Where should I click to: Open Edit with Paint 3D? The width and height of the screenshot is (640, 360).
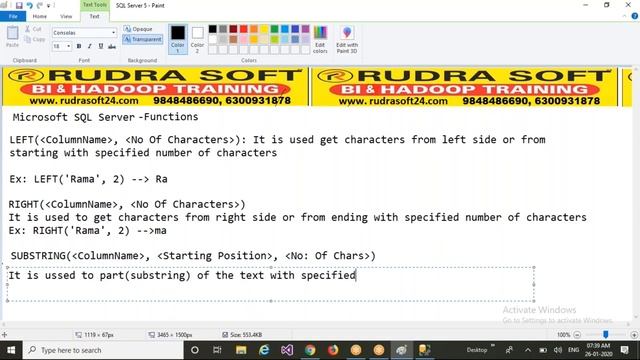(x=347, y=39)
